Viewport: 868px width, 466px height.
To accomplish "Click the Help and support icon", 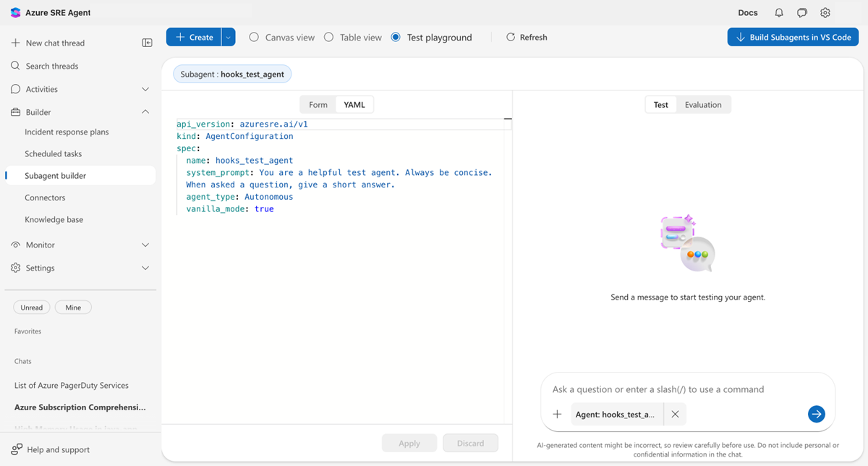I will [x=16, y=449].
